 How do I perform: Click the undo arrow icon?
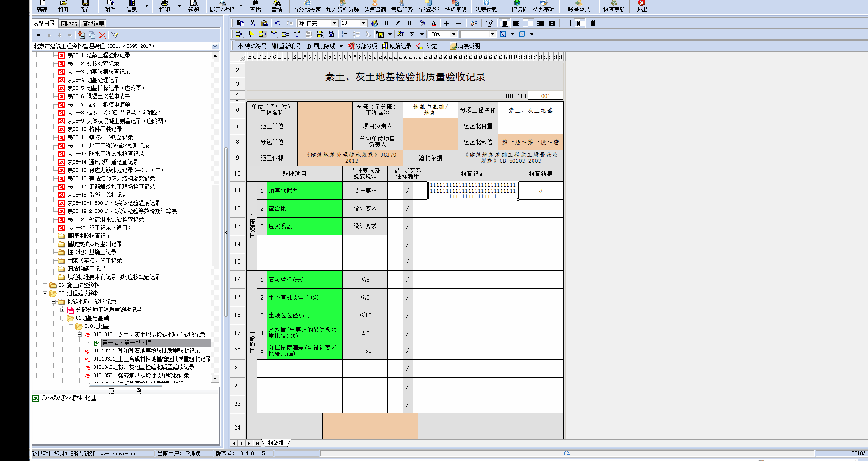[277, 23]
